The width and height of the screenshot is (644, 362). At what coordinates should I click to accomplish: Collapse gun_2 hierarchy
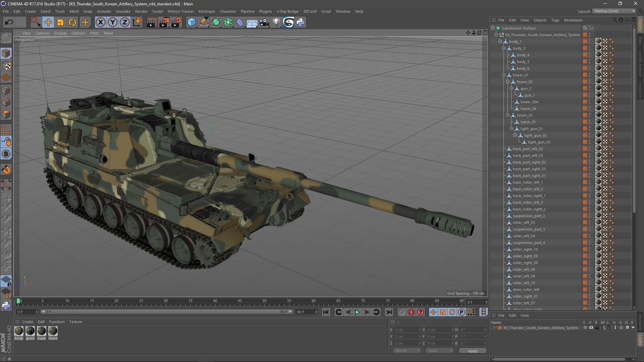click(512, 88)
